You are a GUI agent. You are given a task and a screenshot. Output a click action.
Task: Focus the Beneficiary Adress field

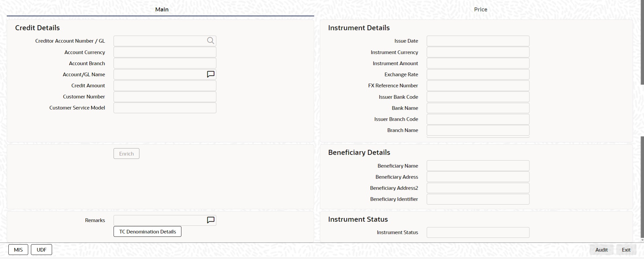478,177
